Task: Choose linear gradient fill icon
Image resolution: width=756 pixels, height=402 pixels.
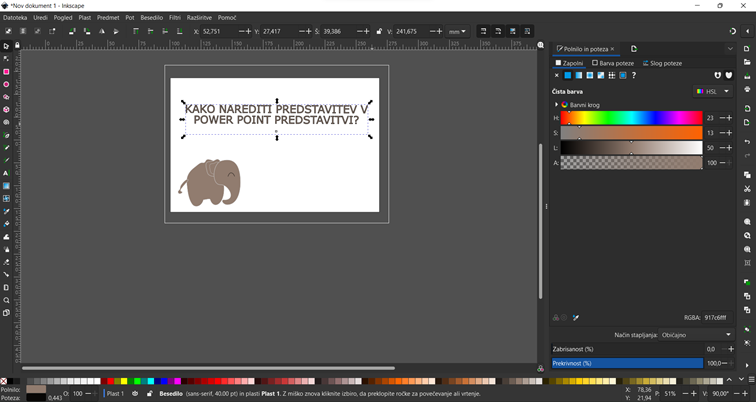Action: click(579, 75)
